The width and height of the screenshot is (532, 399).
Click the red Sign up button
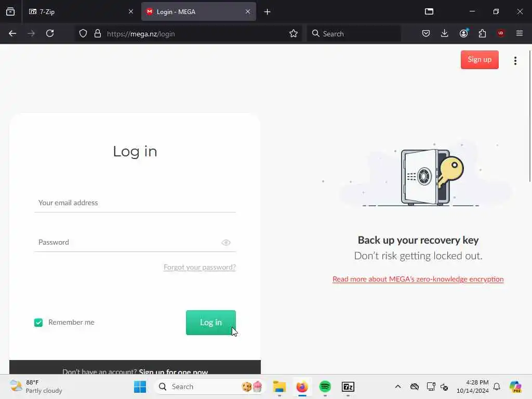point(480,60)
